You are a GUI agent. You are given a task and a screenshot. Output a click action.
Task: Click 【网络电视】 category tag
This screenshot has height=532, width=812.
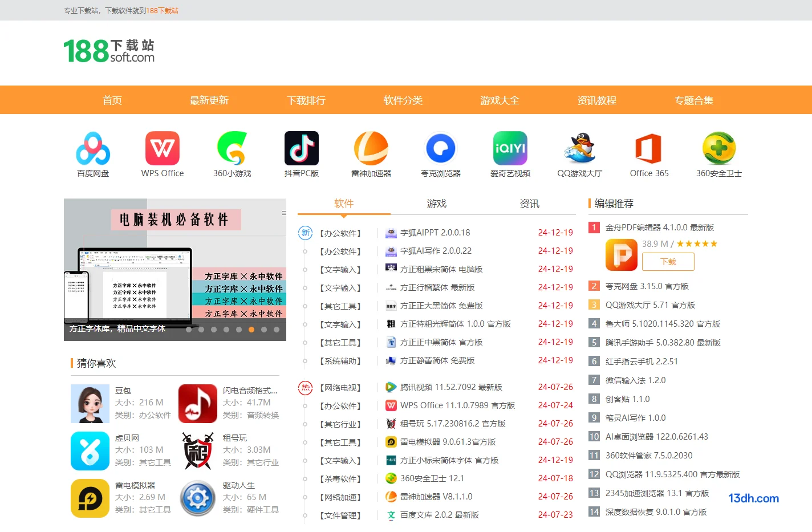point(340,388)
